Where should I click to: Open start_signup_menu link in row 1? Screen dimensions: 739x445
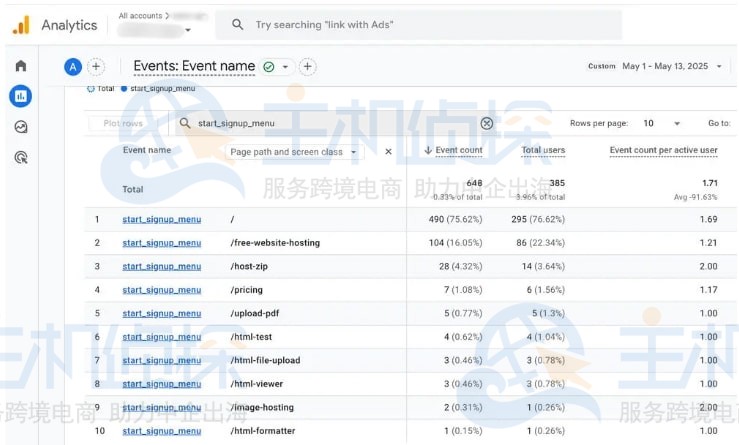coord(162,220)
